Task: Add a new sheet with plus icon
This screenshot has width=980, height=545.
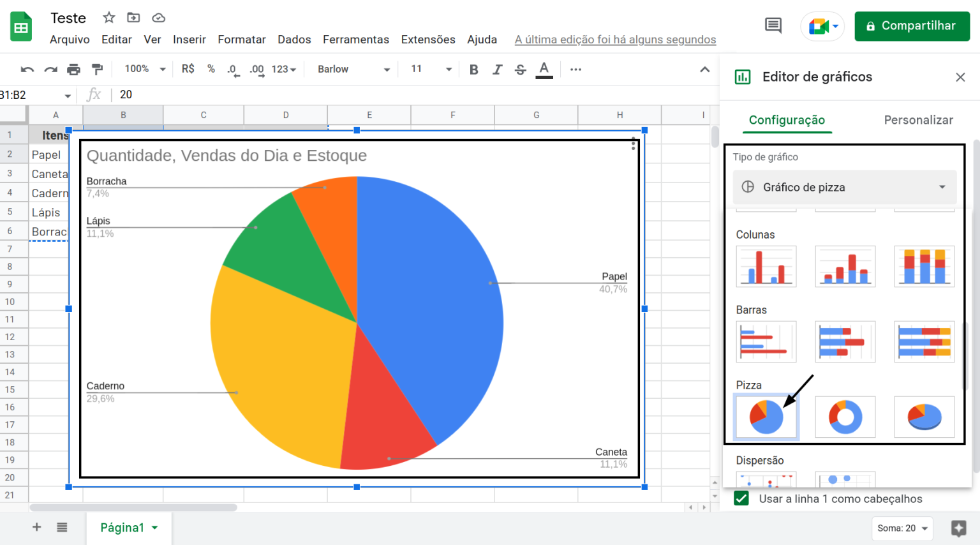Action: pyautogui.click(x=36, y=527)
